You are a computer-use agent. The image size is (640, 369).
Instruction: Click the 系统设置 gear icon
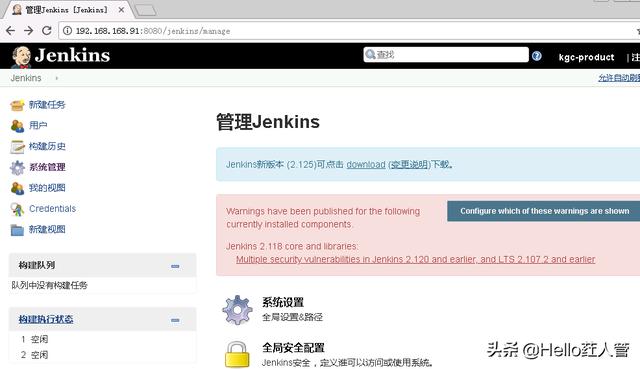click(237, 310)
